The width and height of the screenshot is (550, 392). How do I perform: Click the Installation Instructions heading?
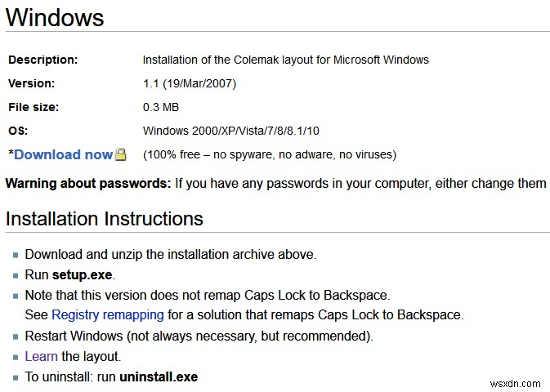[x=104, y=219]
